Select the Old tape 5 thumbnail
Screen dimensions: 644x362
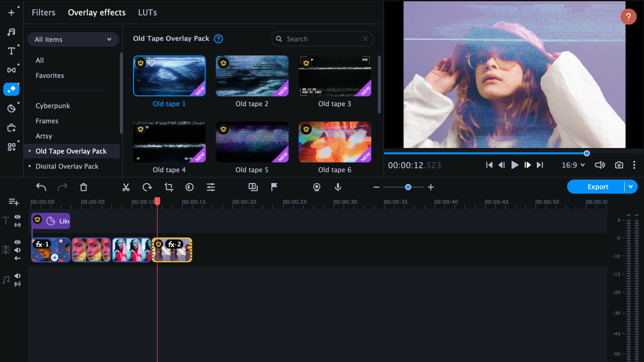point(252,142)
